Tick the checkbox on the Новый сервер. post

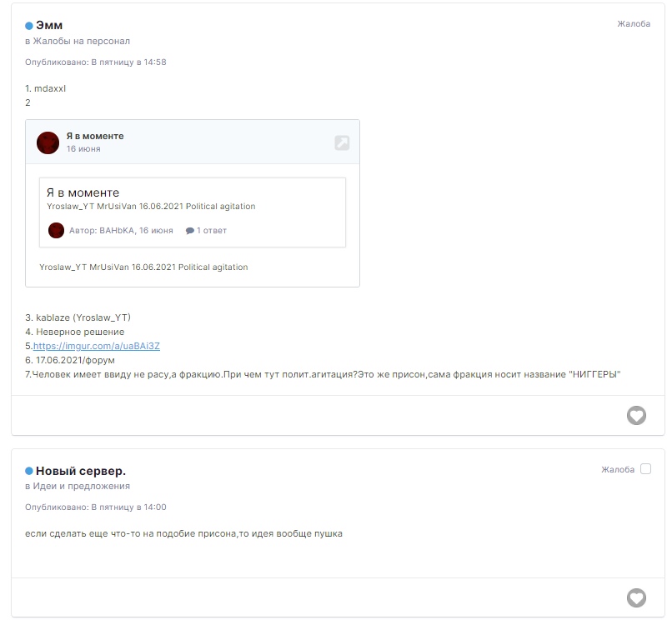(x=645, y=469)
